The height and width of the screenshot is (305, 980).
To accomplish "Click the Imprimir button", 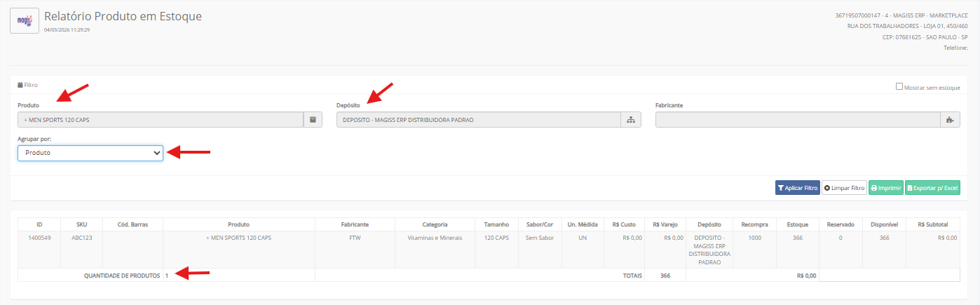I will (885, 188).
